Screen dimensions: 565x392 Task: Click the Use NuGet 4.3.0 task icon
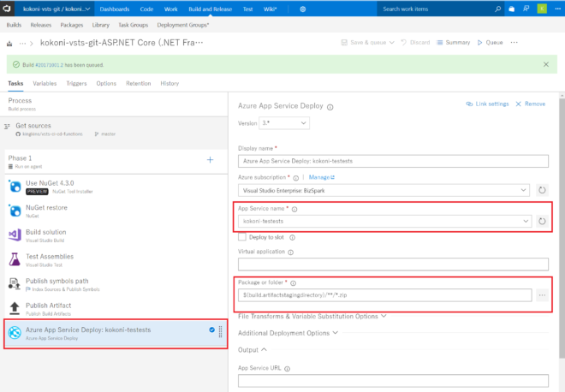(x=15, y=187)
